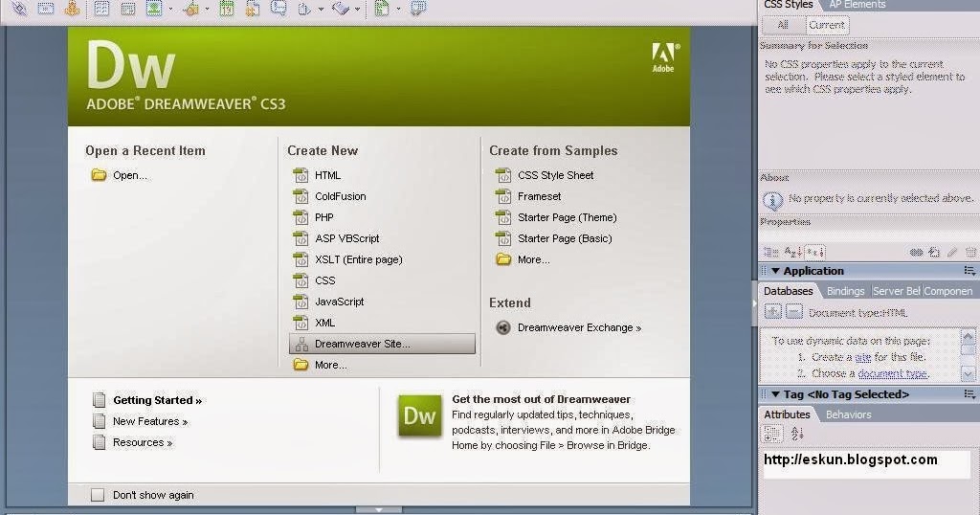Select the Databases tab
Viewport: 980px width, 515px height.
pyautogui.click(x=789, y=291)
